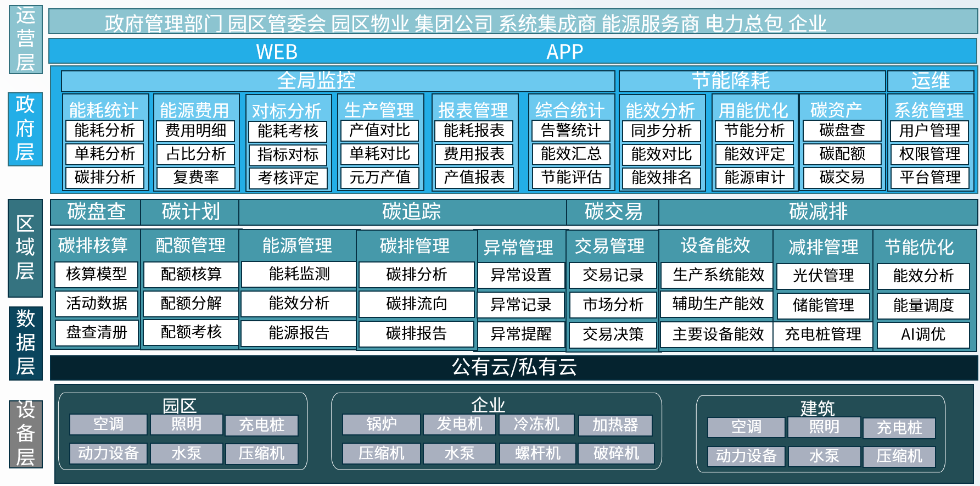This screenshot has width=980, height=486.
Task: Click the 能效排名 box
Action: [662, 178]
